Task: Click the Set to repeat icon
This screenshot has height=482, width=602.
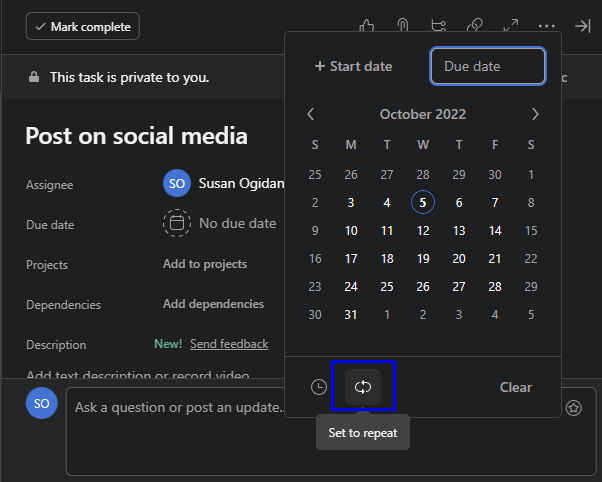Action: click(x=363, y=387)
